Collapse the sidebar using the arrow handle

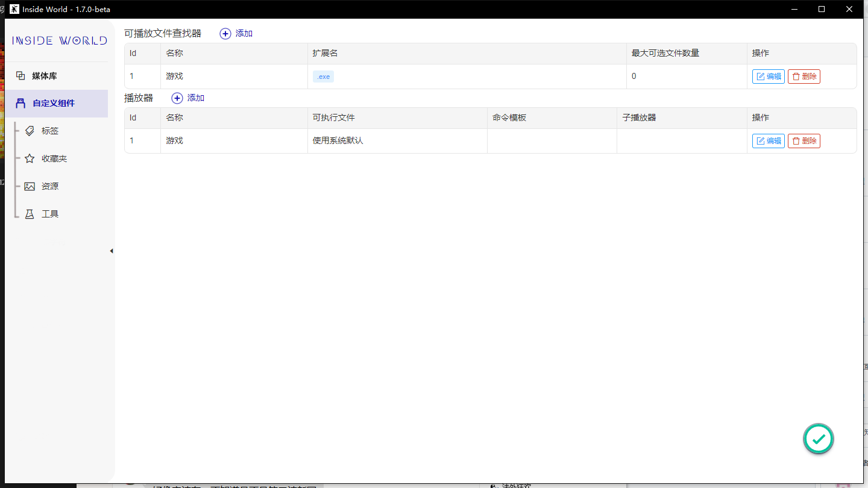tap(111, 251)
